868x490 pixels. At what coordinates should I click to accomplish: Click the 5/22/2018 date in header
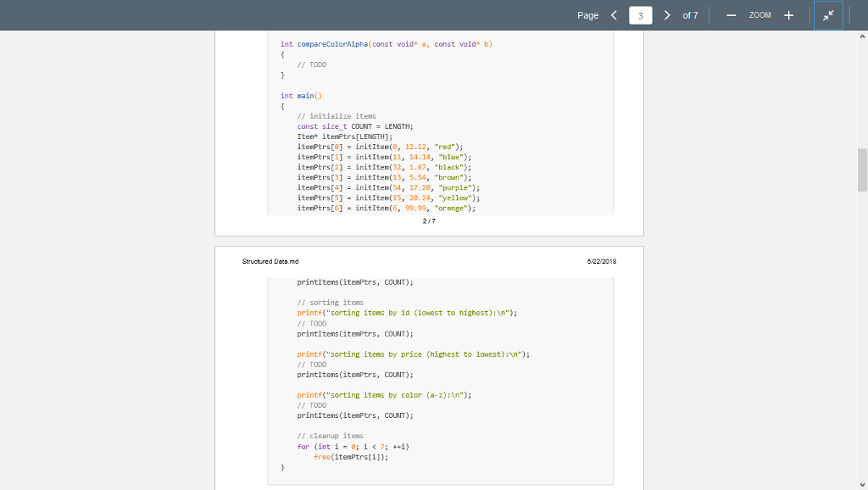point(600,261)
